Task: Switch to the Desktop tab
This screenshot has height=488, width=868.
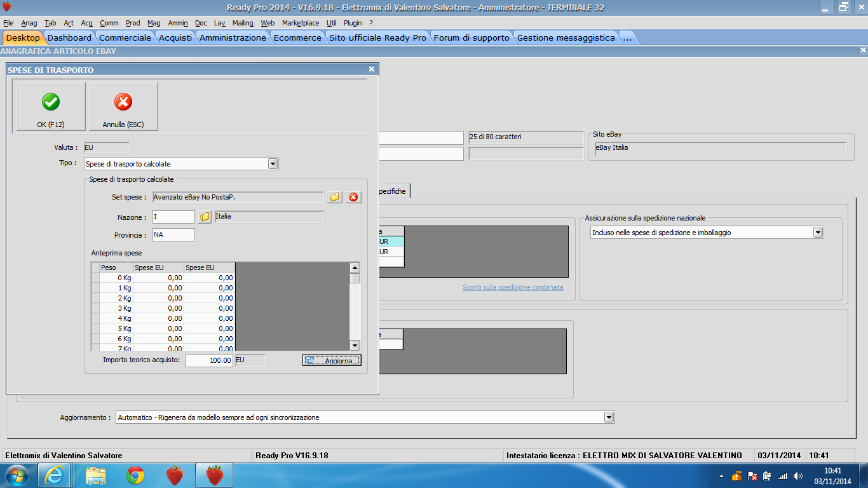Action: point(23,37)
